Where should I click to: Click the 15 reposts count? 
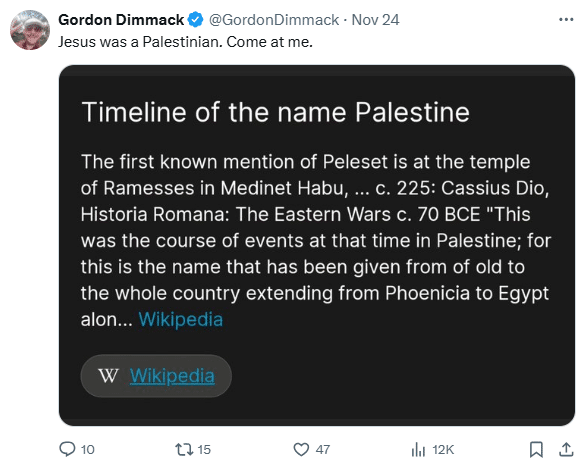point(204,450)
